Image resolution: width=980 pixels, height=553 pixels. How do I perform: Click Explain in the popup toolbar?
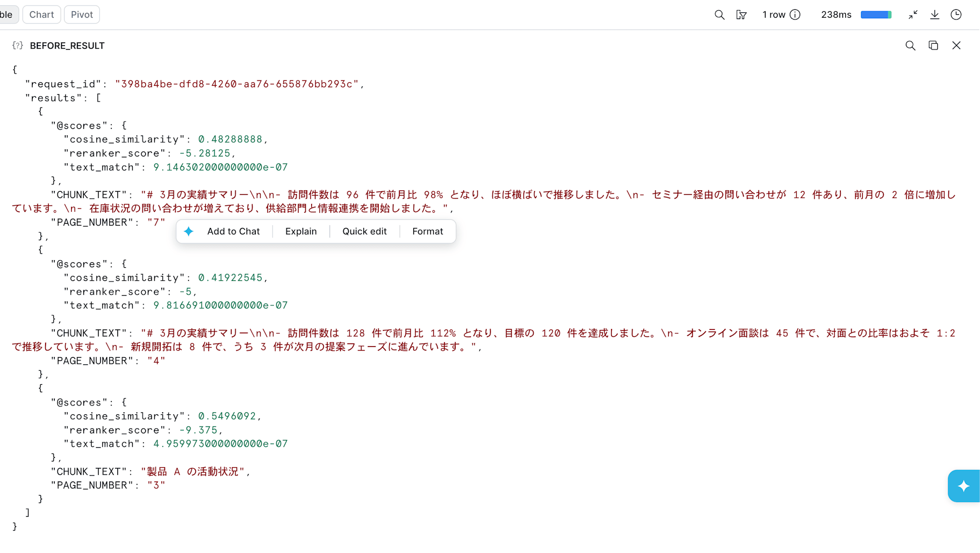pos(301,231)
